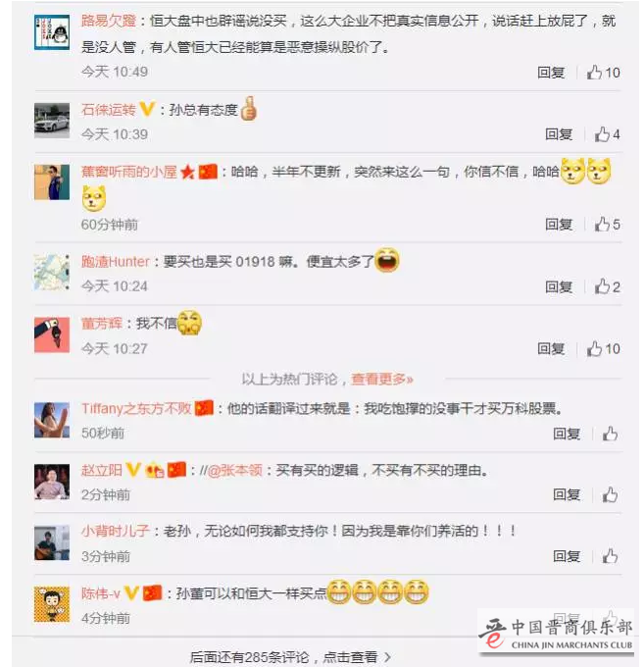Expand remaining 285 comments at bottom

tap(290, 657)
